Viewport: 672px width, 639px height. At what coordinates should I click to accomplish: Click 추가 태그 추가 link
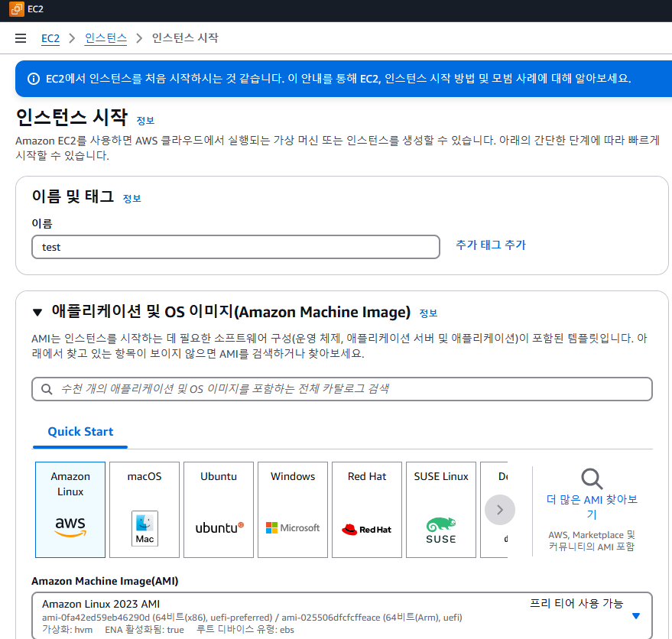491,245
